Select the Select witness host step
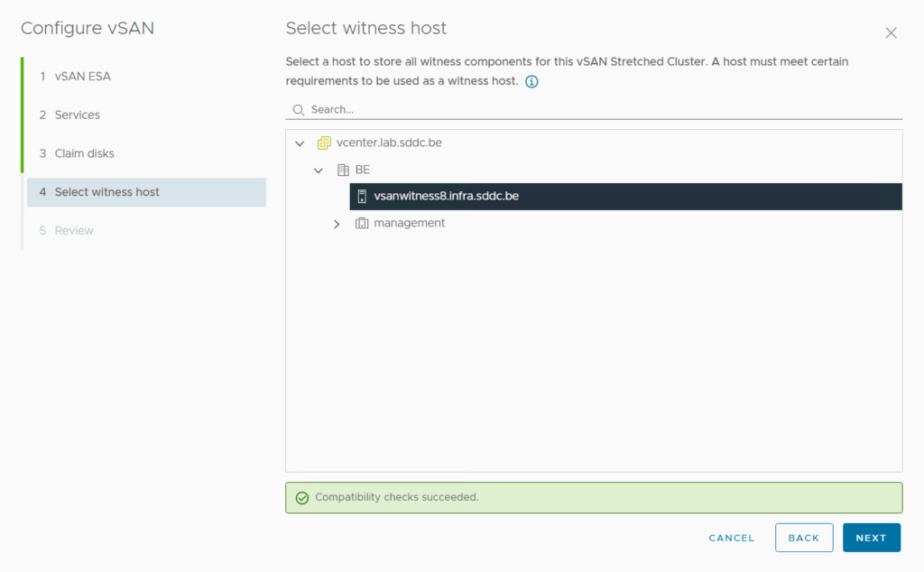This screenshot has width=924, height=572. [x=106, y=192]
